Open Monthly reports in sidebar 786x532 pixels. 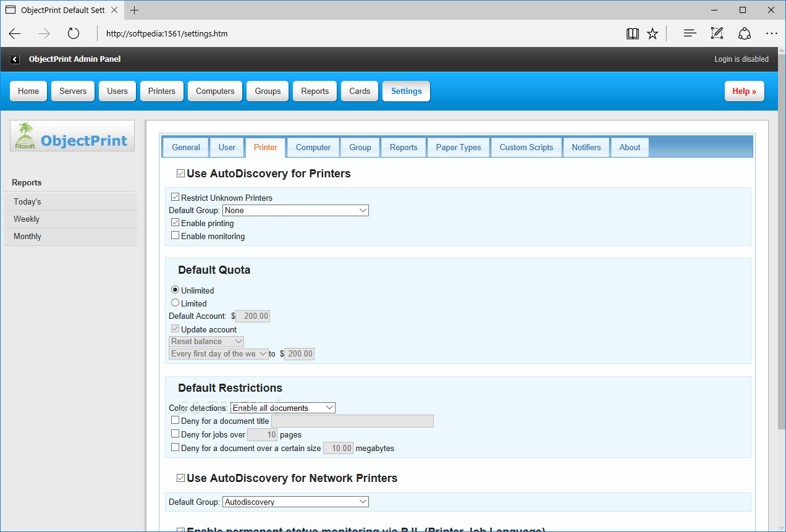(x=70, y=236)
